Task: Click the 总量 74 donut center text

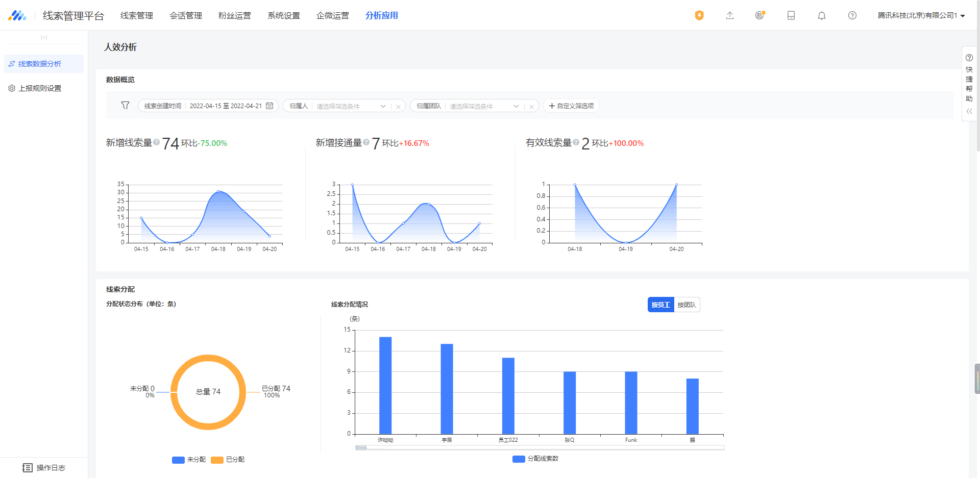Action: (x=208, y=392)
